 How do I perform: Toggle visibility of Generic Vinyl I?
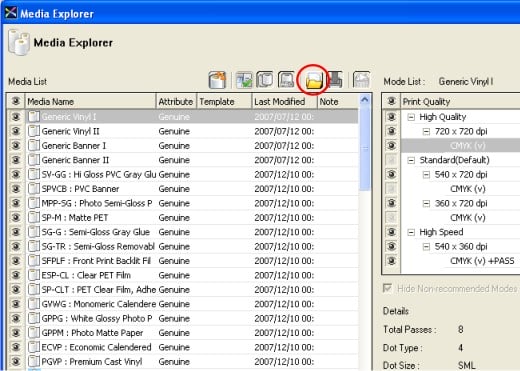[x=16, y=117]
